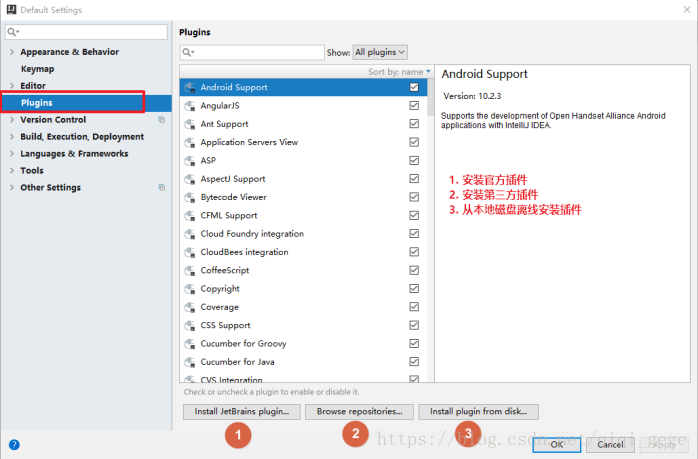Click the plugin list scrollbar thumb
698x459 pixels.
click(x=430, y=98)
